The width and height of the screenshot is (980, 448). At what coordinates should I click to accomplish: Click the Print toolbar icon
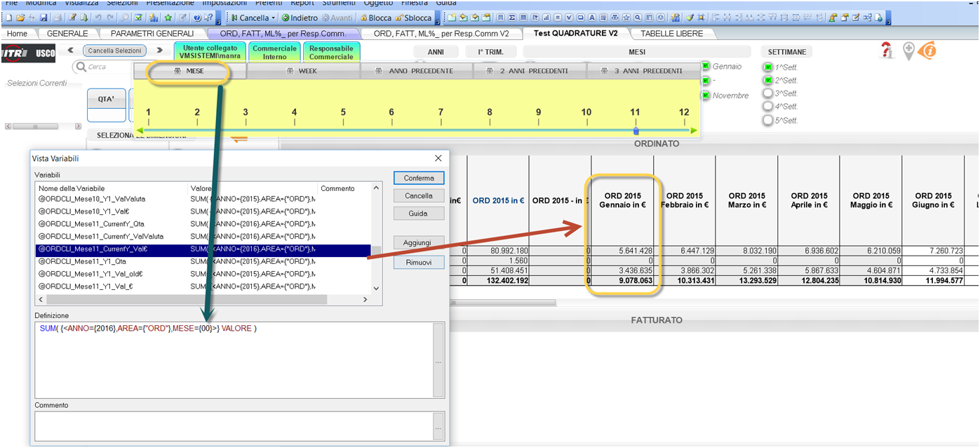pyautogui.click(x=58, y=18)
